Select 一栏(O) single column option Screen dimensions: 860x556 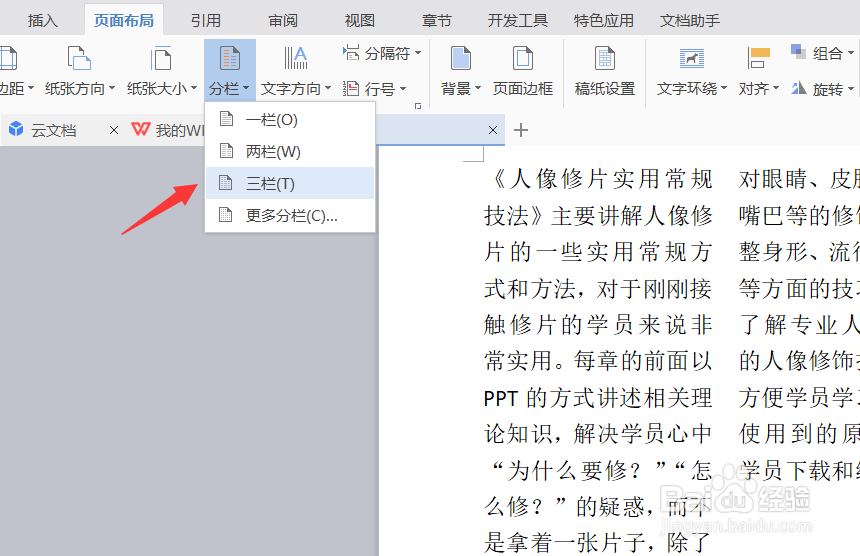pos(290,120)
